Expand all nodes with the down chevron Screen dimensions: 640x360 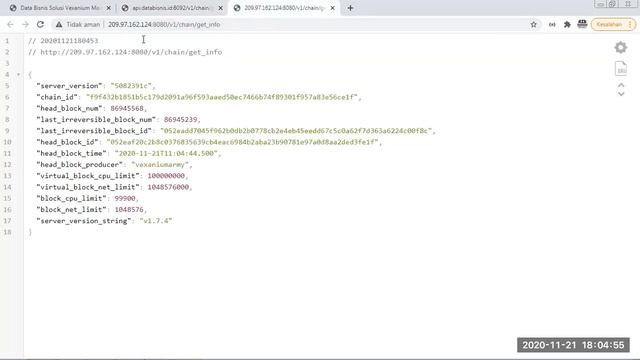pos(621,94)
